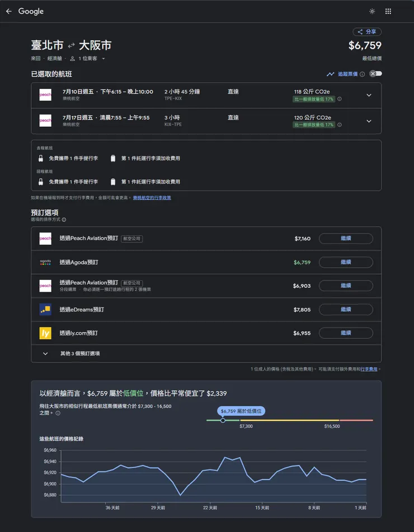Viewport: 414px width, 532px height.
Task: Click the 臺北市 city heading
Action: [x=47, y=45]
